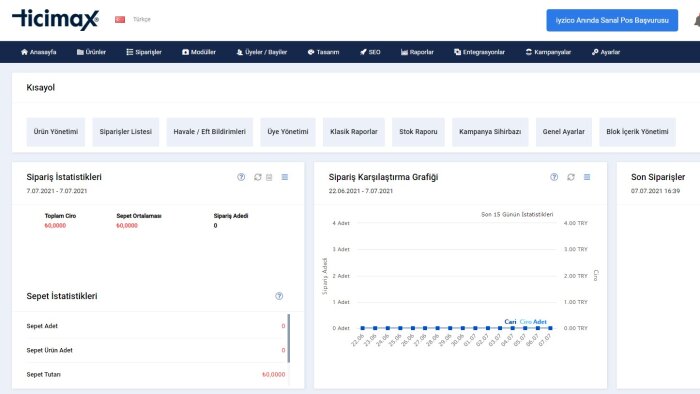Open the Tasarım menu

pos(323,52)
